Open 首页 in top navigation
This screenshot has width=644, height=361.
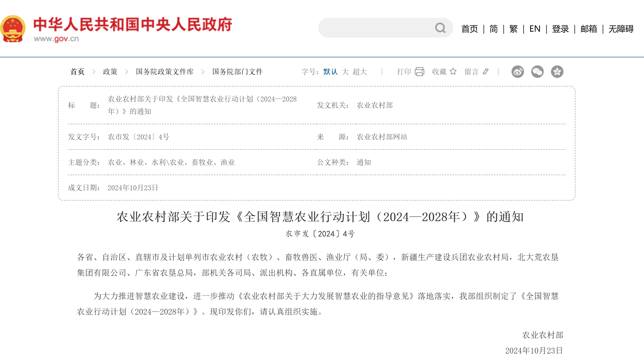pyautogui.click(x=469, y=29)
